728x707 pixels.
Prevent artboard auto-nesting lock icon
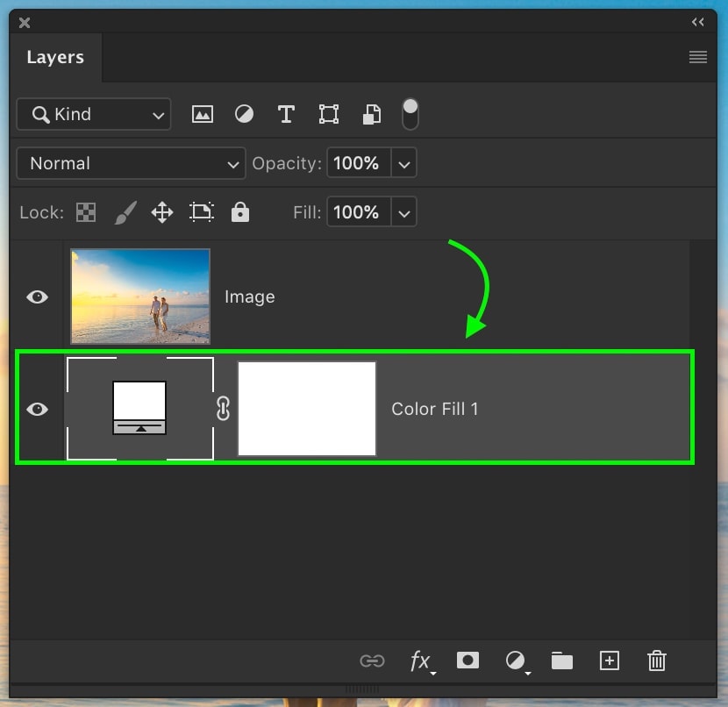202,212
